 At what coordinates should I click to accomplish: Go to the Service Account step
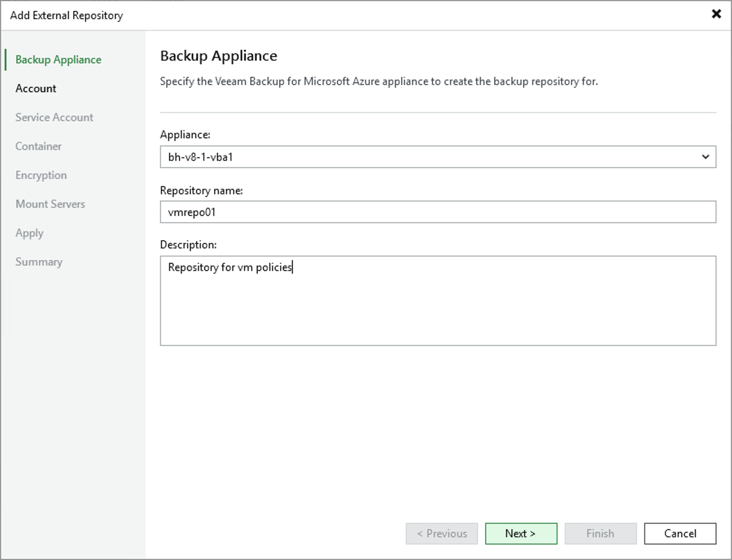pyautogui.click(x=54, y=117)
